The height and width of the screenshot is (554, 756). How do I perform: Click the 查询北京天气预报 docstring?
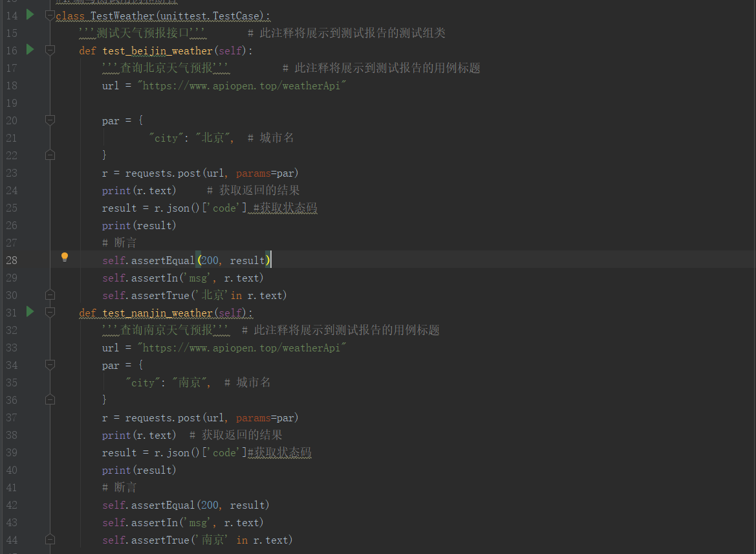166,68
